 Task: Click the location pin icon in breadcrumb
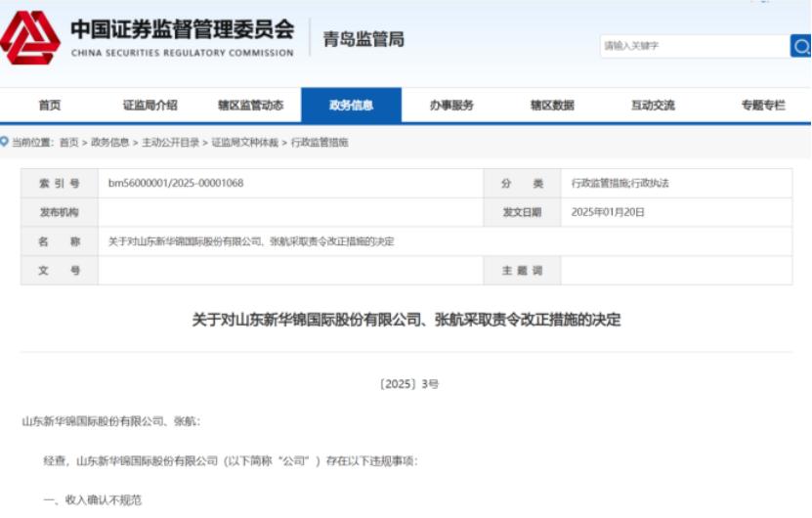point(5,142)
